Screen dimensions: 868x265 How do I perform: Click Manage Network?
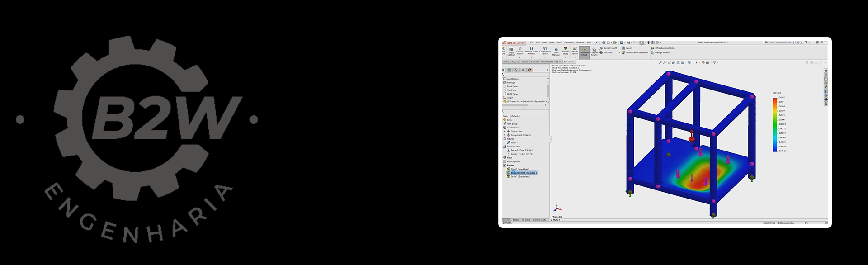[660, 52]
